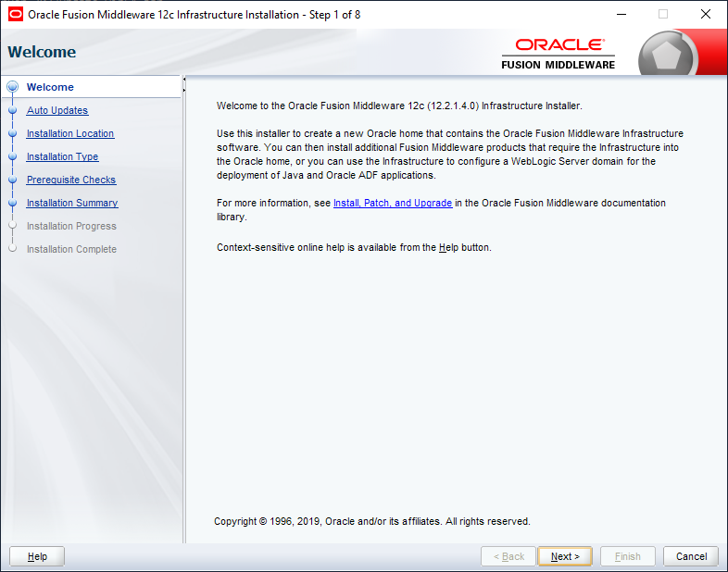Click the Prerequisite Checks step bullet
This screenshot has width=728, height=572.
click(x=13, y=180)
